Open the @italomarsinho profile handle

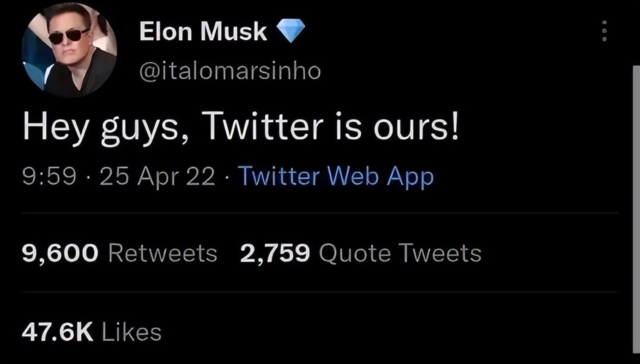click(x=229, y=71)
